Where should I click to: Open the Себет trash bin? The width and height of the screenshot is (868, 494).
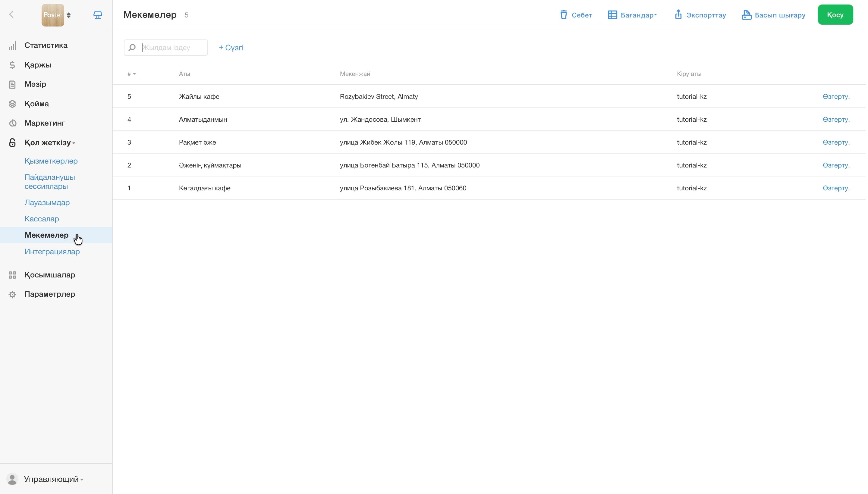(576, 15)
